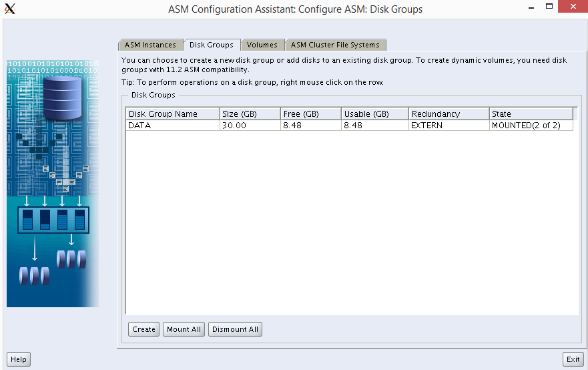Exit the ASM Configuration Assistant
The width and height of the screenshot is (588, 370).
[x=573, y=359]
